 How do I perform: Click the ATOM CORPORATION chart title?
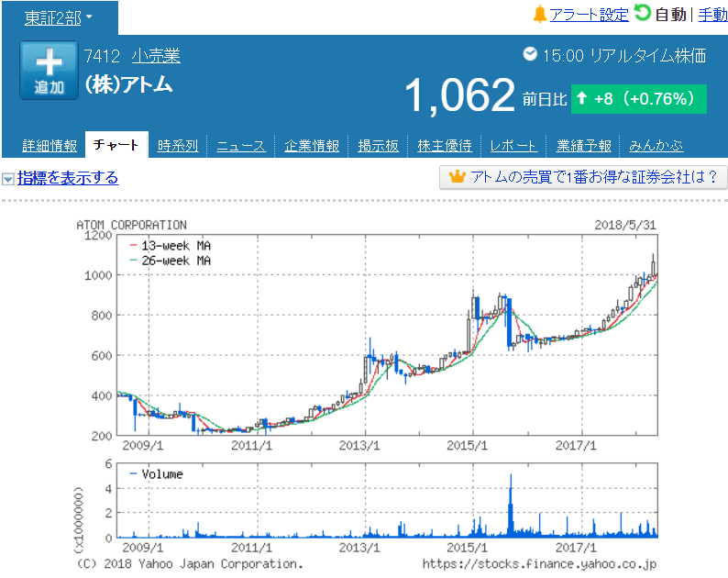click(131, 225)
